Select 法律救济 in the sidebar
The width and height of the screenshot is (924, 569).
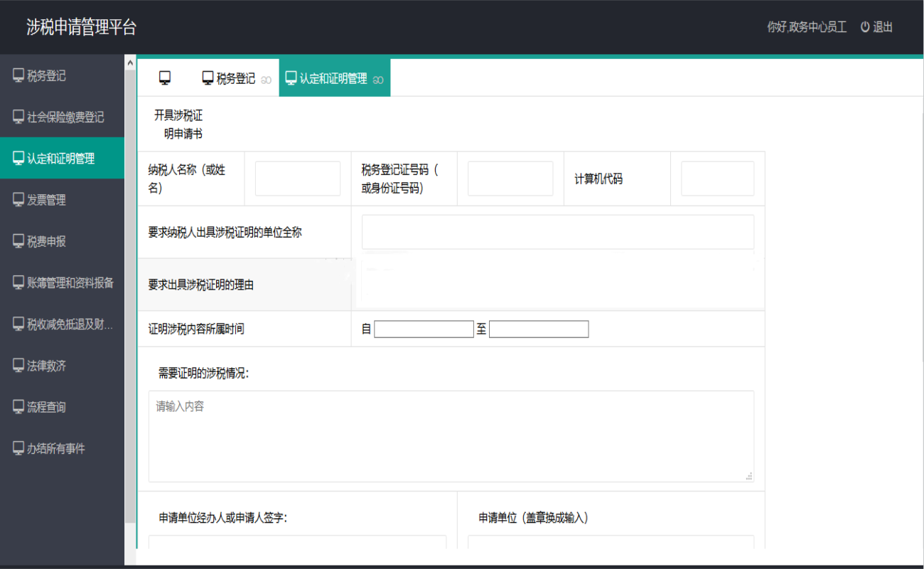62,365
